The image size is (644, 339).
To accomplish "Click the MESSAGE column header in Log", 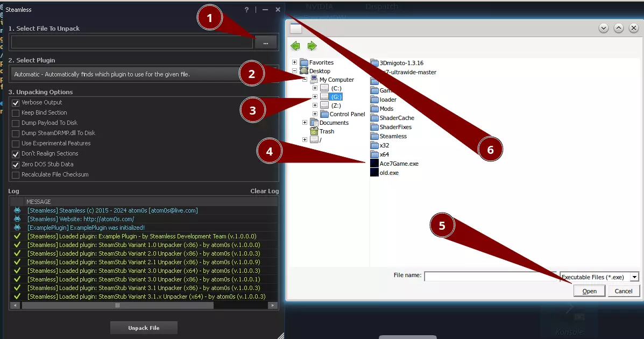I will coord(39,202).
